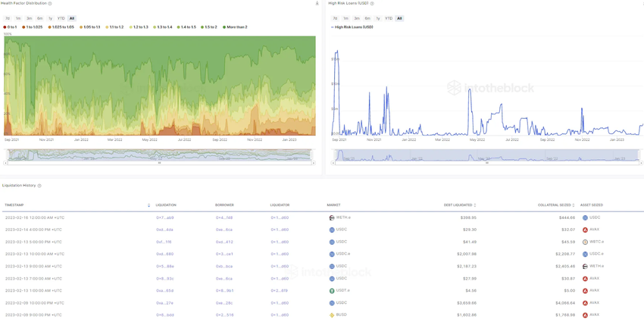Click the High Risk Loans chart range navigator
This screenshot has height=322, width=644.
point(488,155)
